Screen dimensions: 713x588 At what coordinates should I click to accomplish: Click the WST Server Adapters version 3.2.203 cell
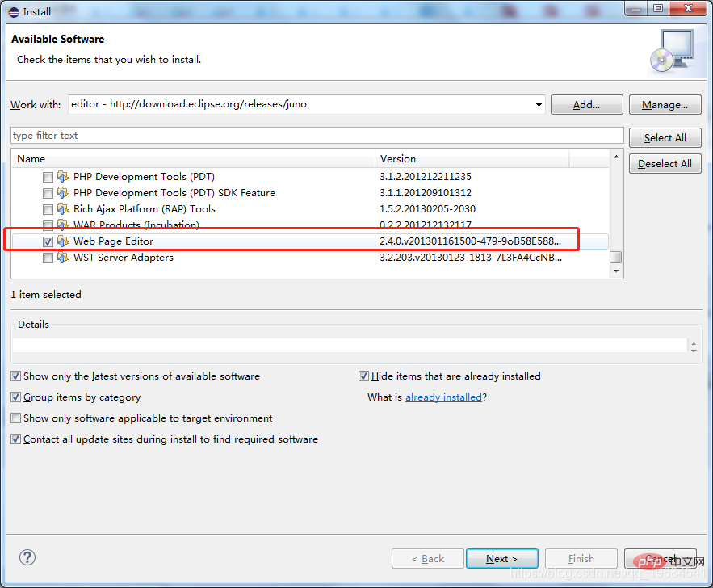tap(471, 258)
